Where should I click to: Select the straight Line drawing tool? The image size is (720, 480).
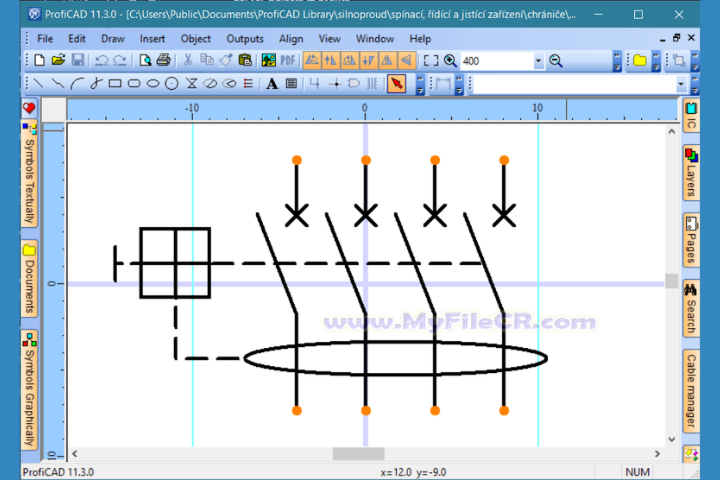tap(39, 84)
